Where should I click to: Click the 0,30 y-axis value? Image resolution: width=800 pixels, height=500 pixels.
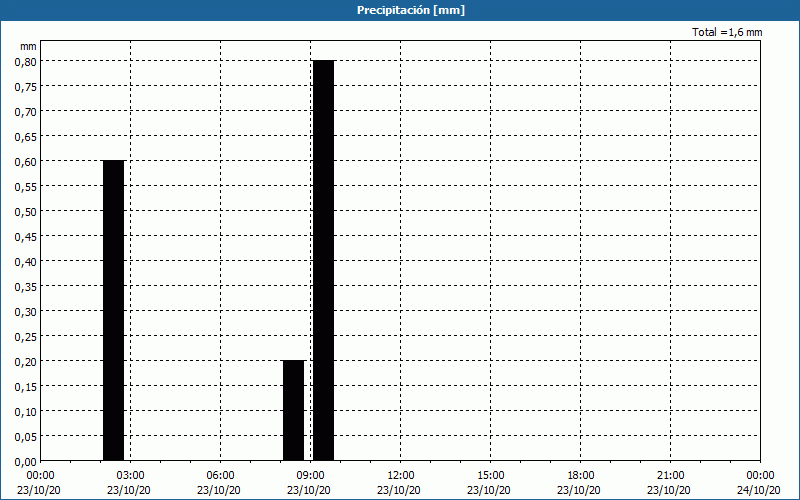26,312
